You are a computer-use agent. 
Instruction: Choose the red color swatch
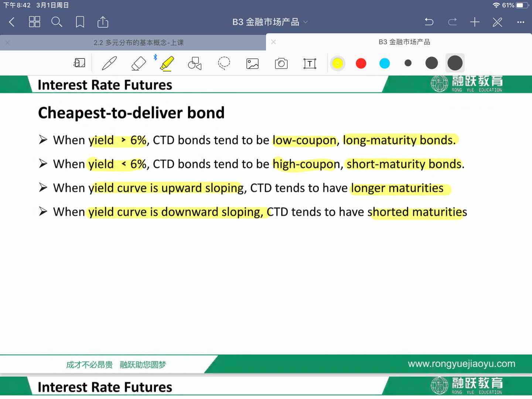click(x=361, y=63)
